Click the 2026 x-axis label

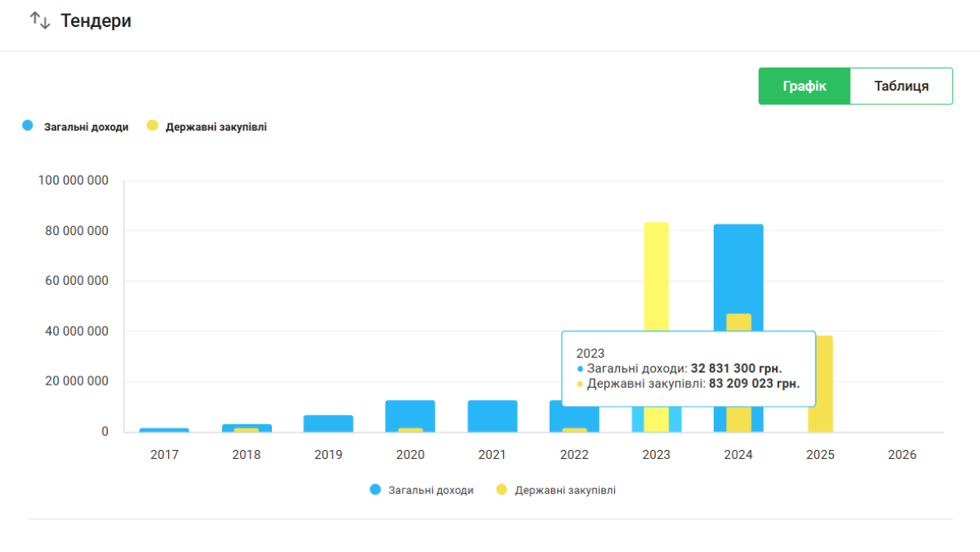902,455
